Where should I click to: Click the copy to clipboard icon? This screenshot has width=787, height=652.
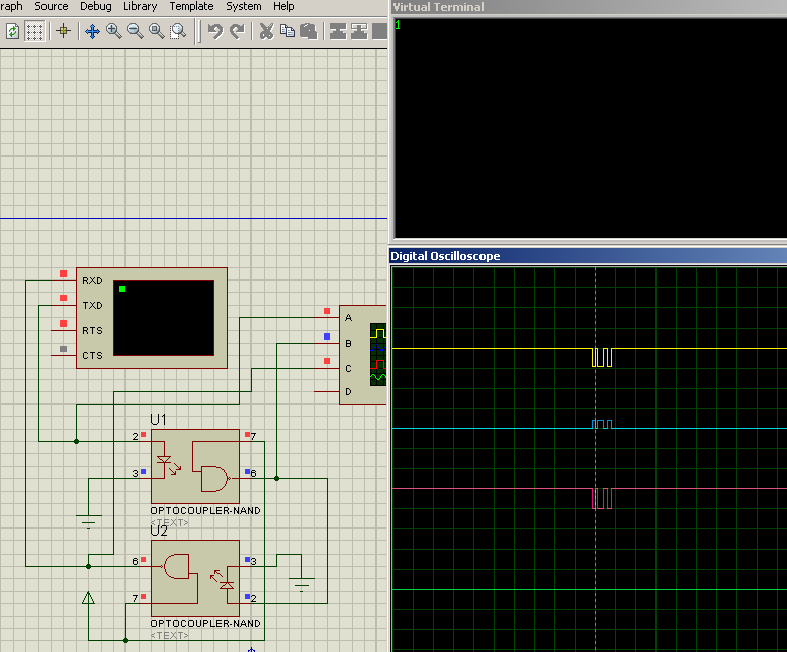(x=287, y=31)
